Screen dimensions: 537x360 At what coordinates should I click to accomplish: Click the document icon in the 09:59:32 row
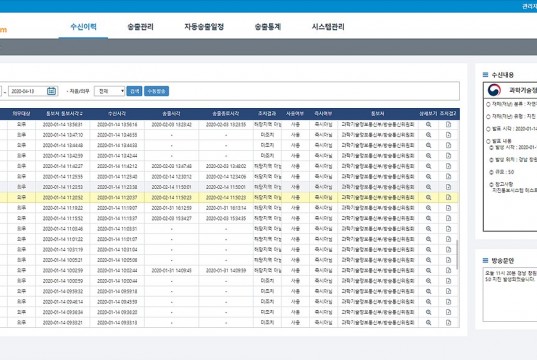point(448,291)
